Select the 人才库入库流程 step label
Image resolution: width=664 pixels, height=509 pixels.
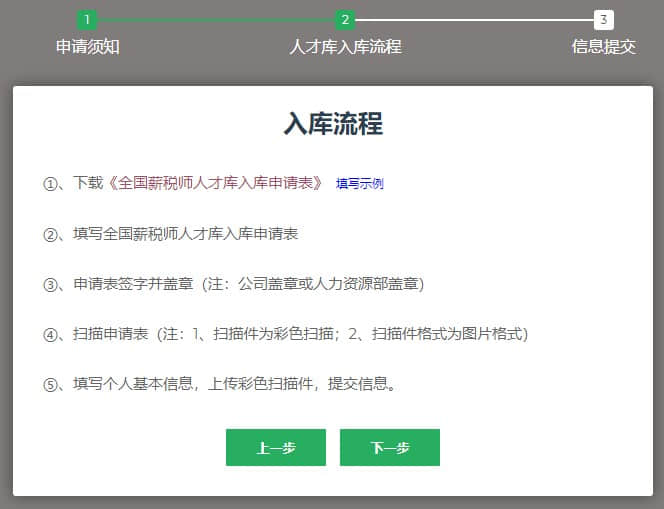click(345, 47)
